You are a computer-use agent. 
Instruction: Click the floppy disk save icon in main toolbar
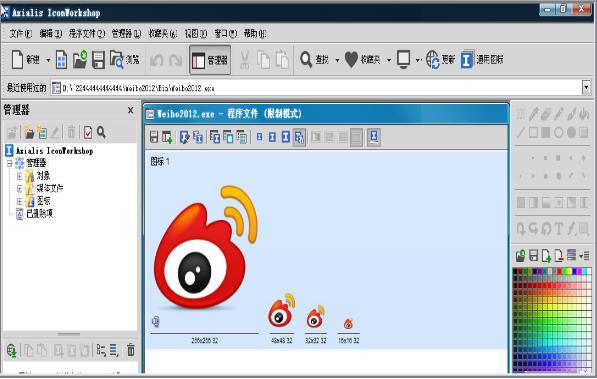98,60
